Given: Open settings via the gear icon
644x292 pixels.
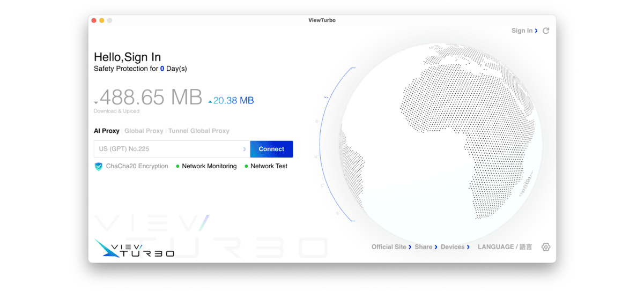Looking at the screenshot, I should pyautogui.click(x=546, y=247).
